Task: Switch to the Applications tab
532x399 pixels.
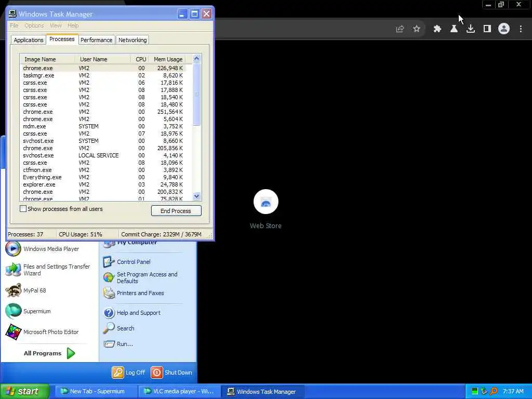Action: tap(29, 40)
